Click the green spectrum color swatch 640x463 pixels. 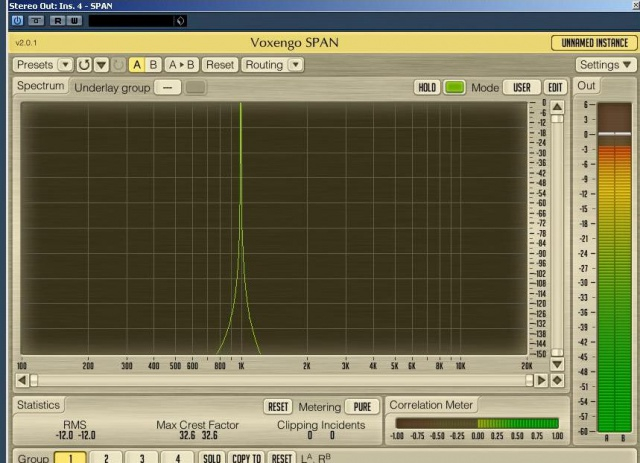(454, 87)
